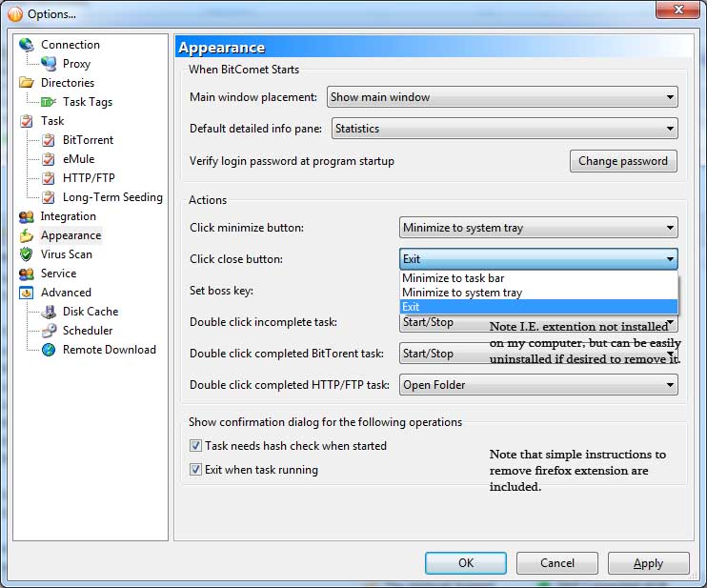
Task: Click the Scheduler icon
Action: (49, 331)
